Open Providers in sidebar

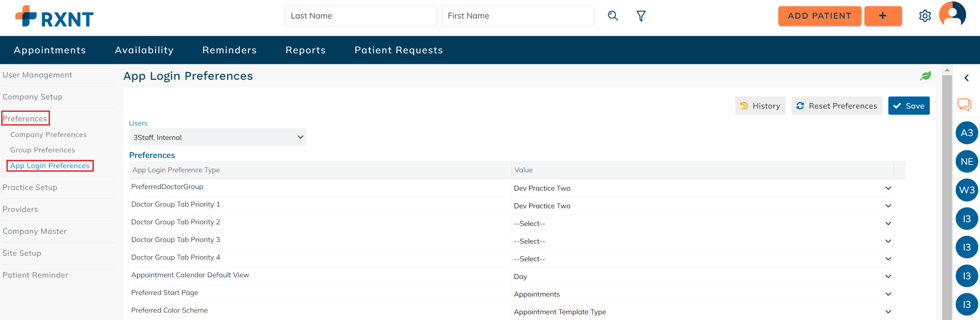coord(20,209)
